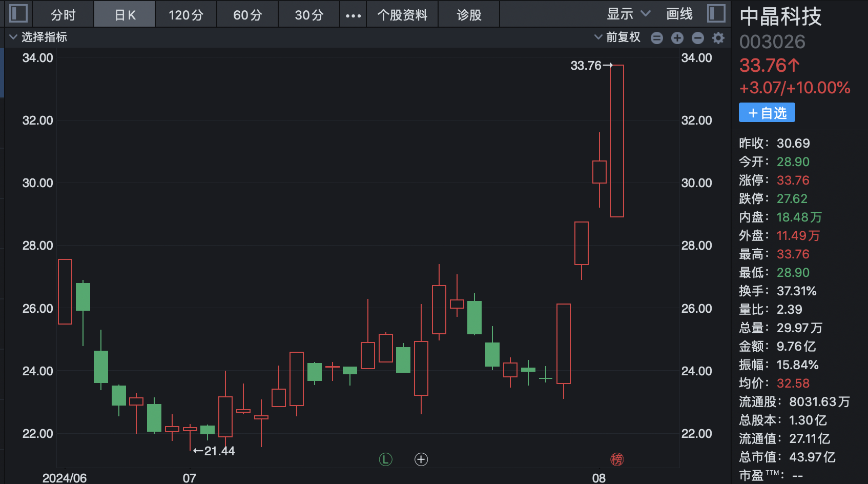Click the green L marker on timeline

pyautogui.click(x=385, y=459)
